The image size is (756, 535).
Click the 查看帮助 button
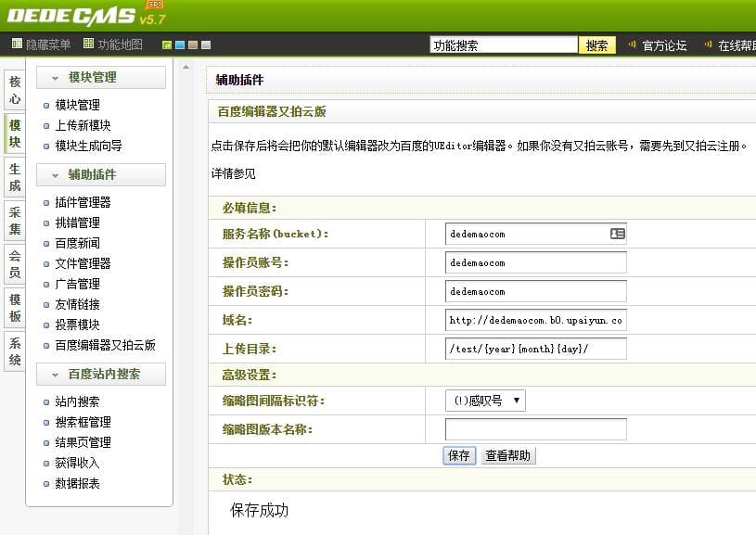coord(507,455)
